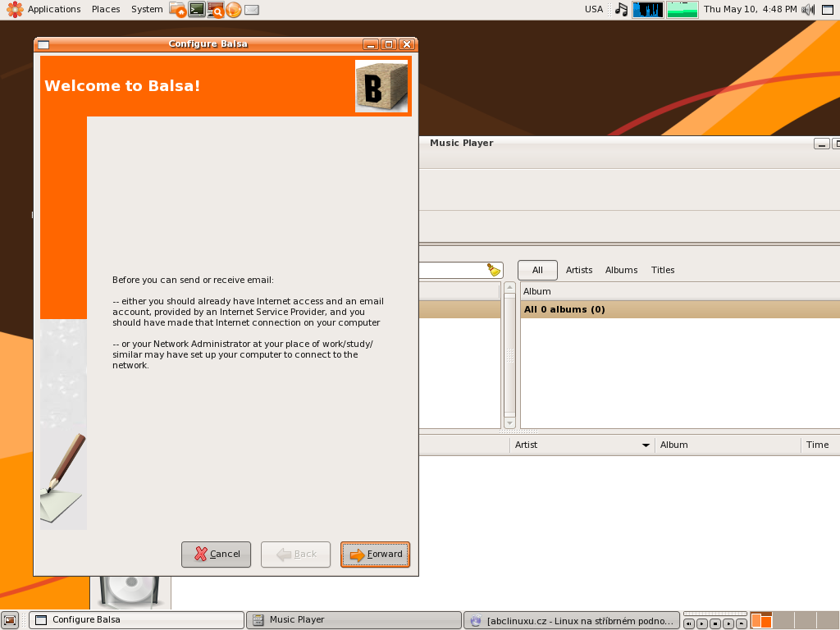Click the last button of panel music applet
Screen dimensions: 840x630
click(x=742, y=623)
